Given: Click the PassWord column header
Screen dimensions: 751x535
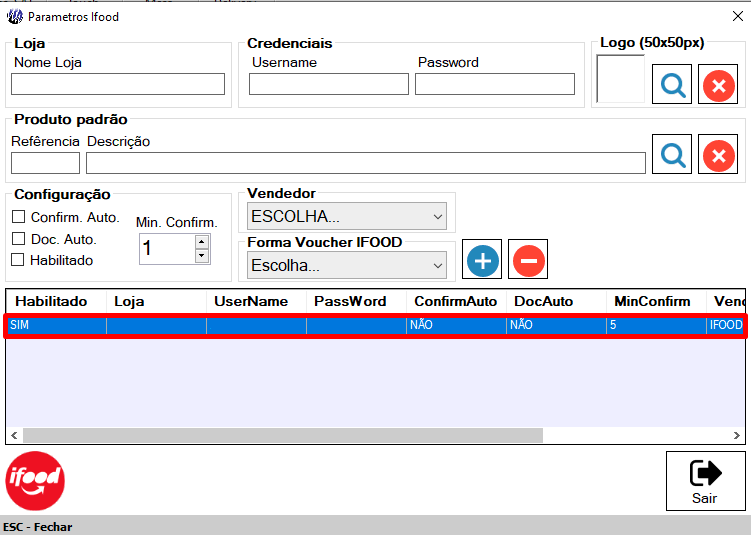Looking at the screenshot, I should 356,301.
